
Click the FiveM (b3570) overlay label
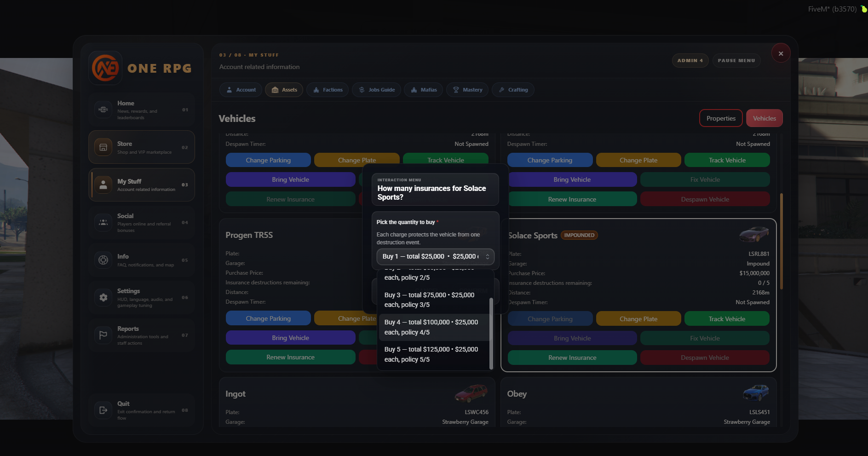832,9
